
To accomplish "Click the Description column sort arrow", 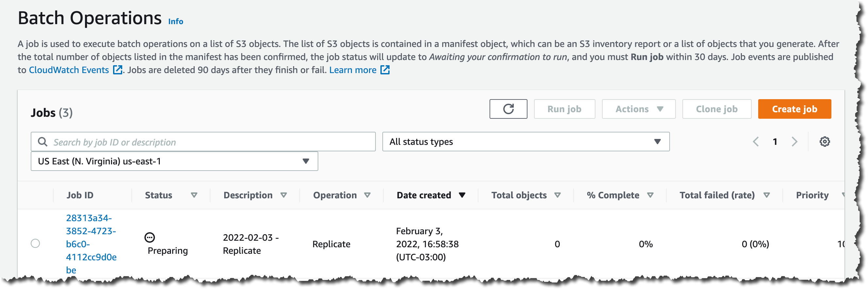I will pyautogui.click(x=284, y=195).
